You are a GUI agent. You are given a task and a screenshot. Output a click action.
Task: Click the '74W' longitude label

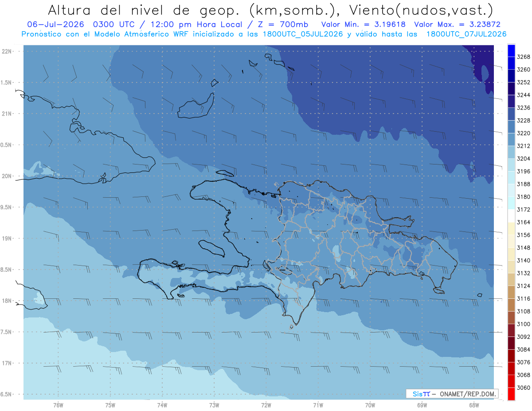point(162,405)
